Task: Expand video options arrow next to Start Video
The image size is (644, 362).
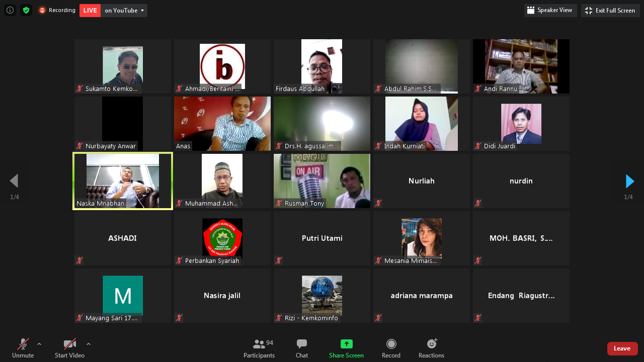Action: [89, 344]
